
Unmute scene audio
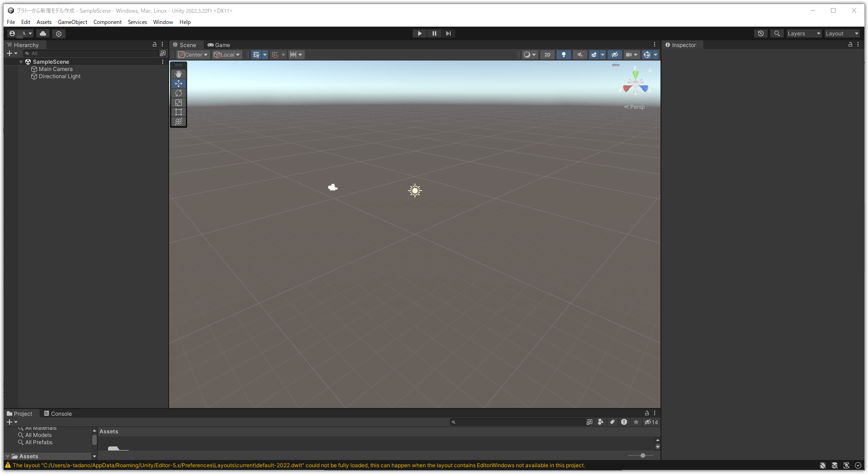(579, 54)
